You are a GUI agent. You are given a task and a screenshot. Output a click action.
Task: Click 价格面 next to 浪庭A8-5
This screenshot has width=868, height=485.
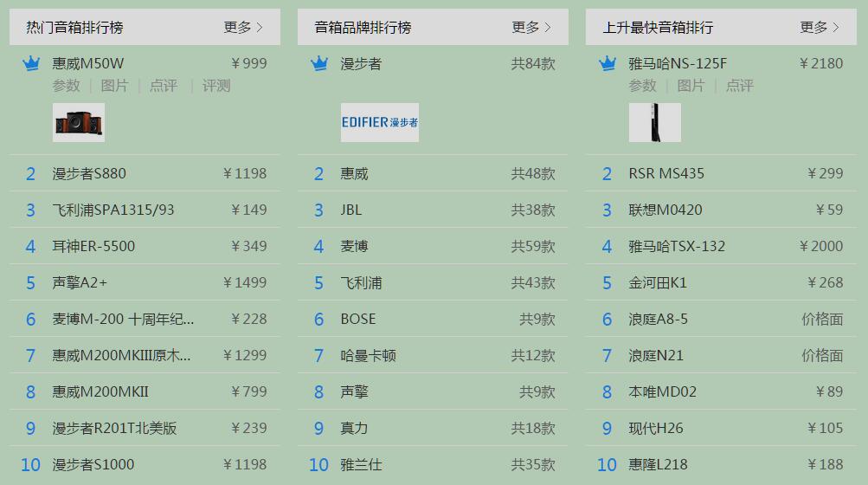click(x=821, y=319)
